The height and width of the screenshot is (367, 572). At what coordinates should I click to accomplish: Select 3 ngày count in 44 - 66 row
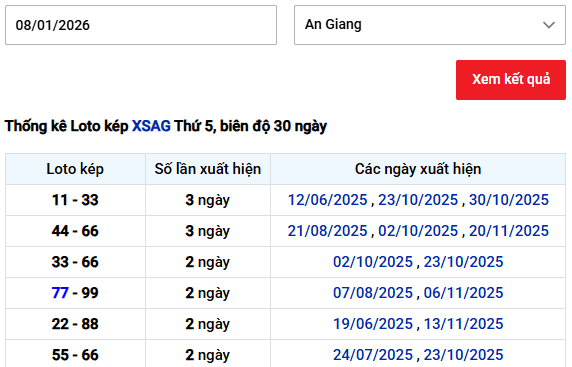click(x=208, y=231)
